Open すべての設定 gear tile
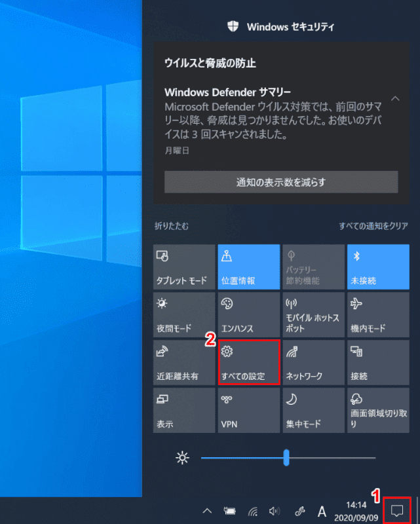The height and width of the screenshot is (524, 420). point(249,363)
